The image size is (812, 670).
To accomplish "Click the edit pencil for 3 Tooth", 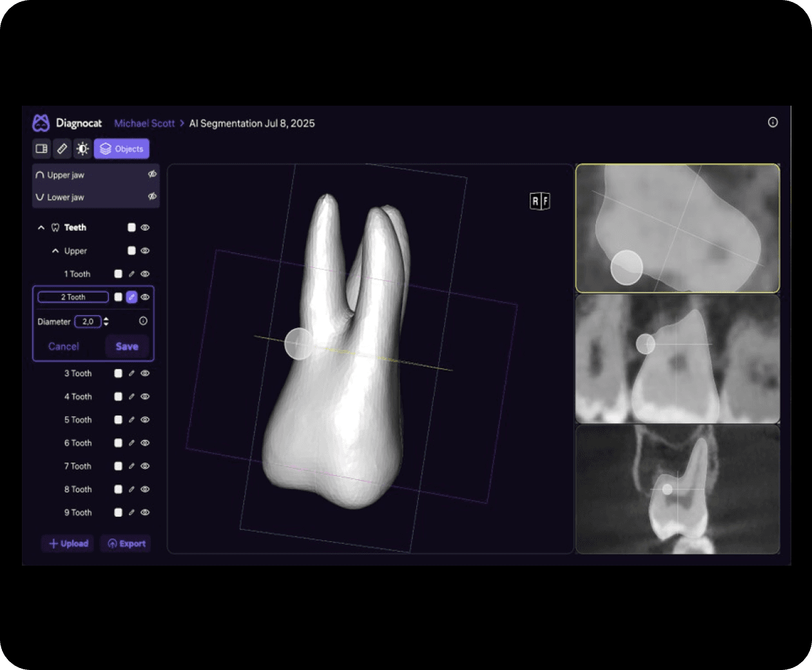I will pyautogui.click(x=131, y=374).
